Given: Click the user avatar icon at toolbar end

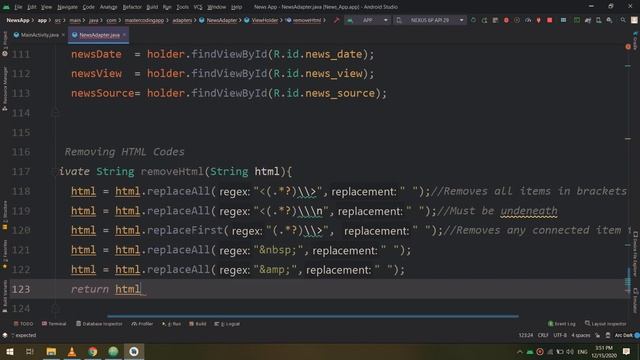Looking at the screenshot, I should (x=634, y=20).
